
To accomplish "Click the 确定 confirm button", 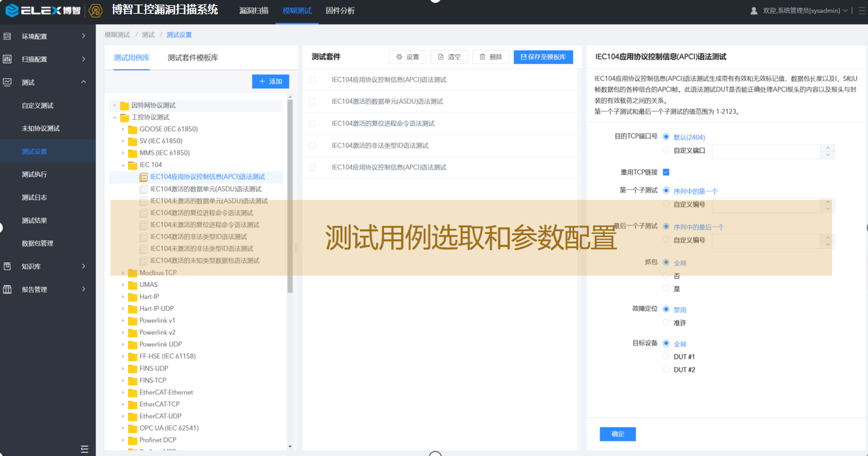I will [617, 434].
